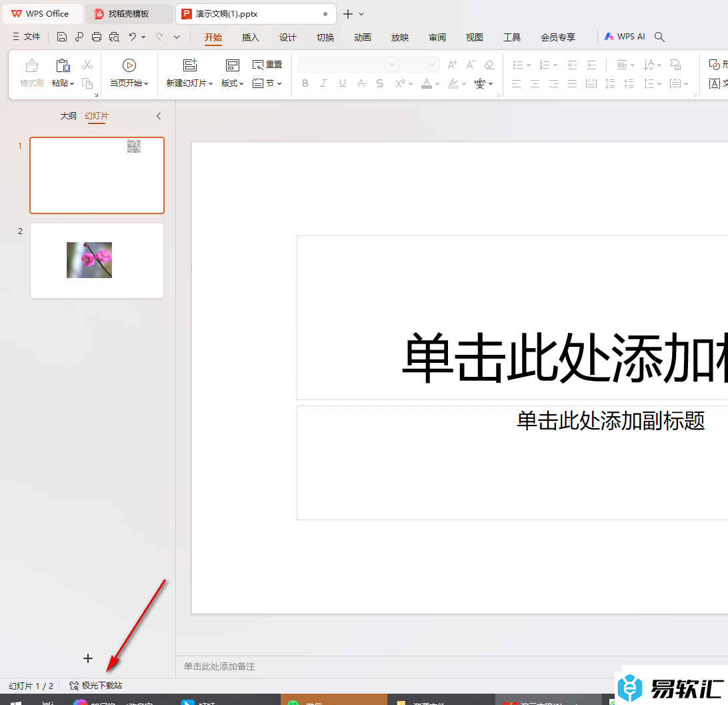Click the Save icon in quick access toolbar
The image size is (728, 705).
[62, 37]
